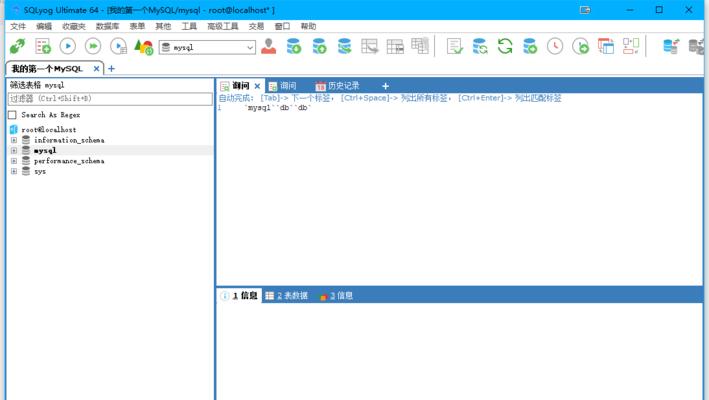Screen dimensions: 709x400
Task: Click the green refresh arrows icon
Action: 505,46
